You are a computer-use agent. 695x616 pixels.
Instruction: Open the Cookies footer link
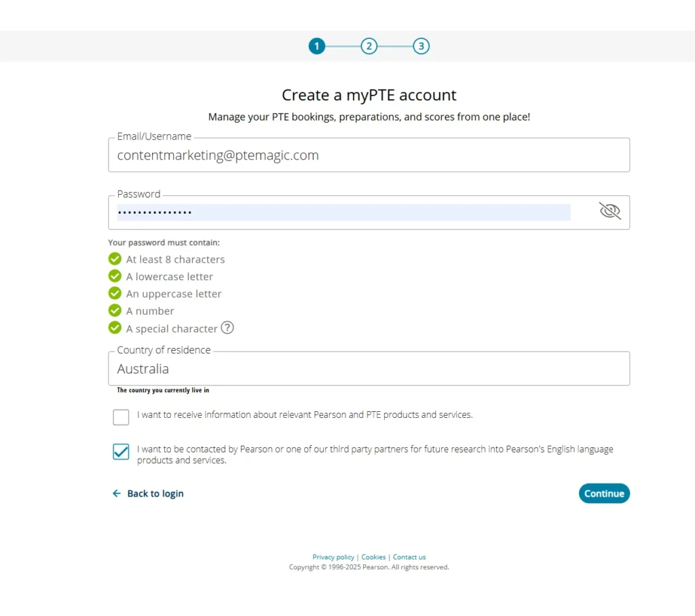pyautogui.click(x=373, y=556)
